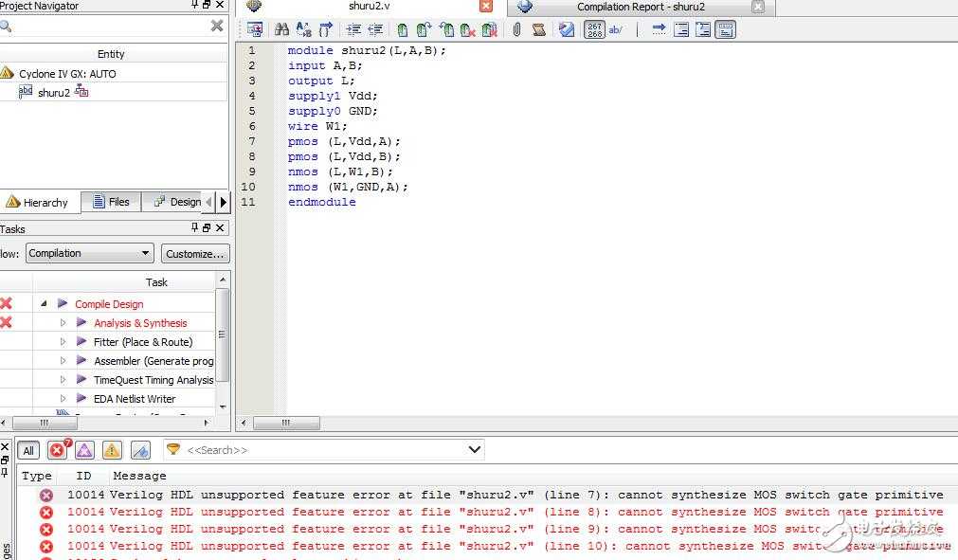This screenshot has width=958, height=560.
Task: Filter messages by errors red X icon
Action: pos(58,451)
